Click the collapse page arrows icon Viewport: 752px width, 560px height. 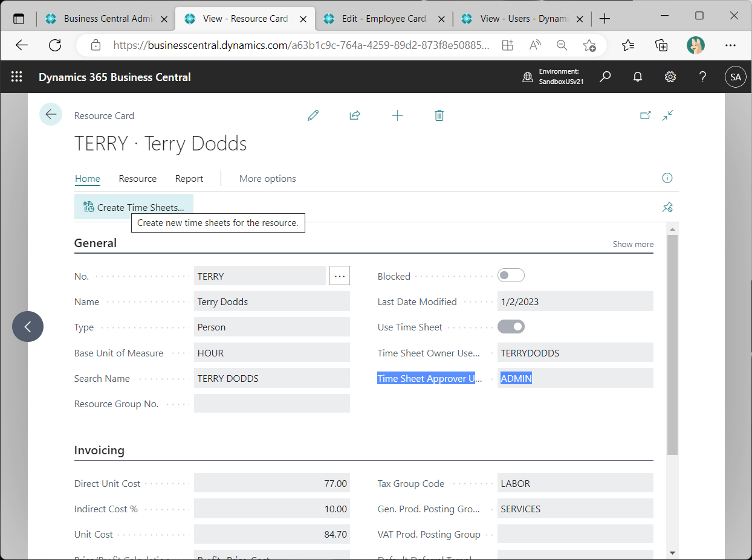point(667,115)
